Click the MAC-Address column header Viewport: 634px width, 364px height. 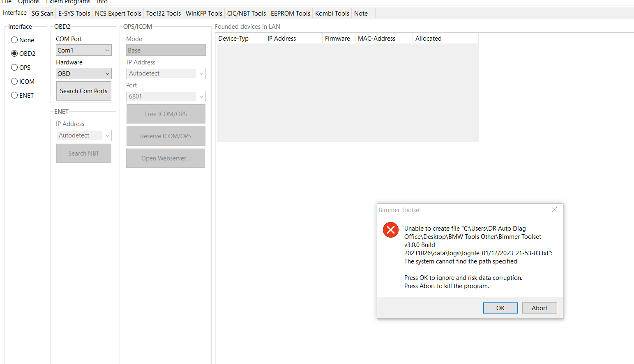pyautogui.click(x=384, y=39)
